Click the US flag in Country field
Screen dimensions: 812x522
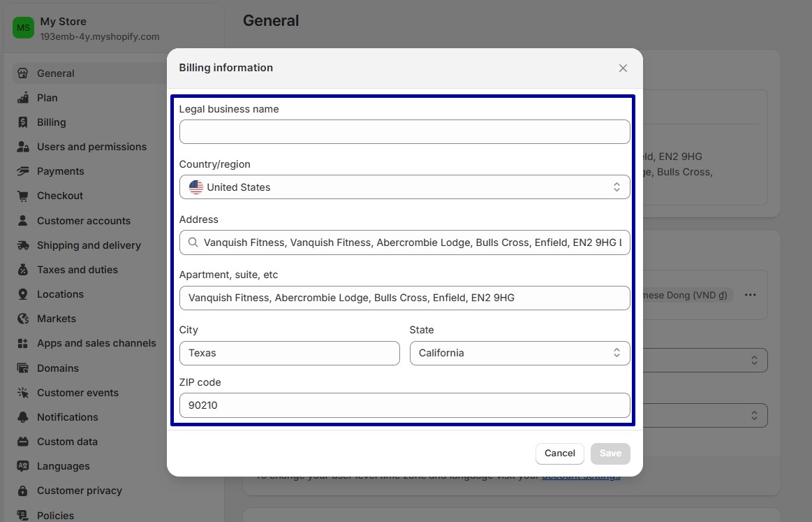click(195, 187)
